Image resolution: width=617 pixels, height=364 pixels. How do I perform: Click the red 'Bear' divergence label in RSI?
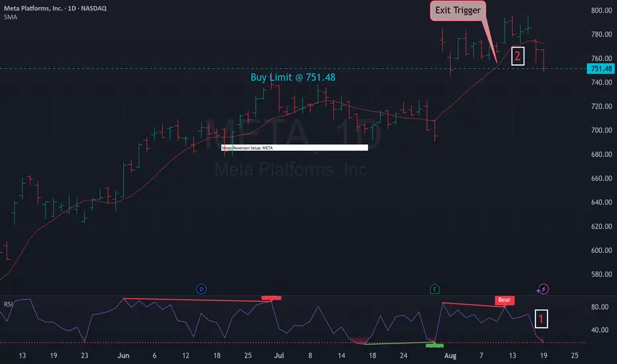click(x=504, y=300)
